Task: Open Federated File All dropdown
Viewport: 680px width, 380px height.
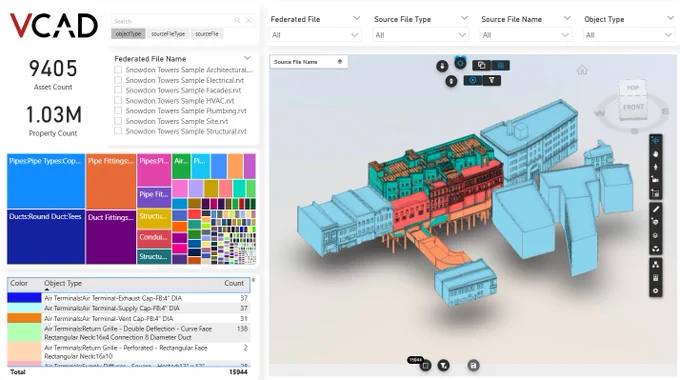Action: 315,35
